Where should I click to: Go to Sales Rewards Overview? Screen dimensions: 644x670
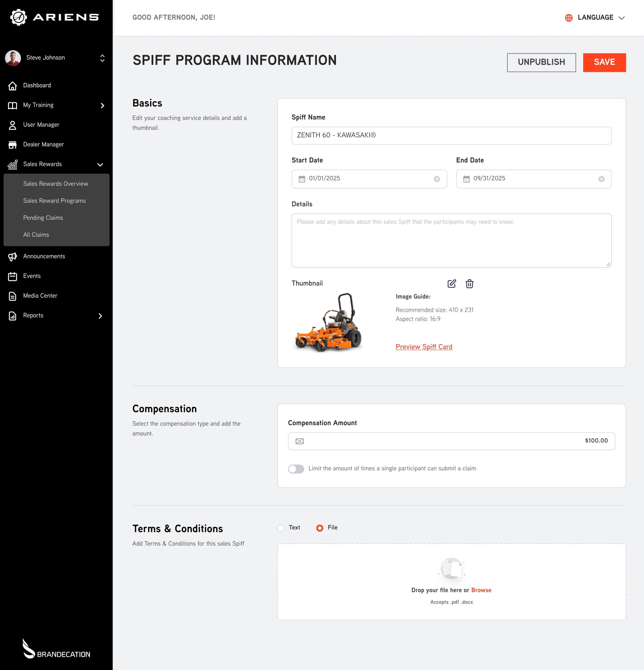[x=56, y=184]
